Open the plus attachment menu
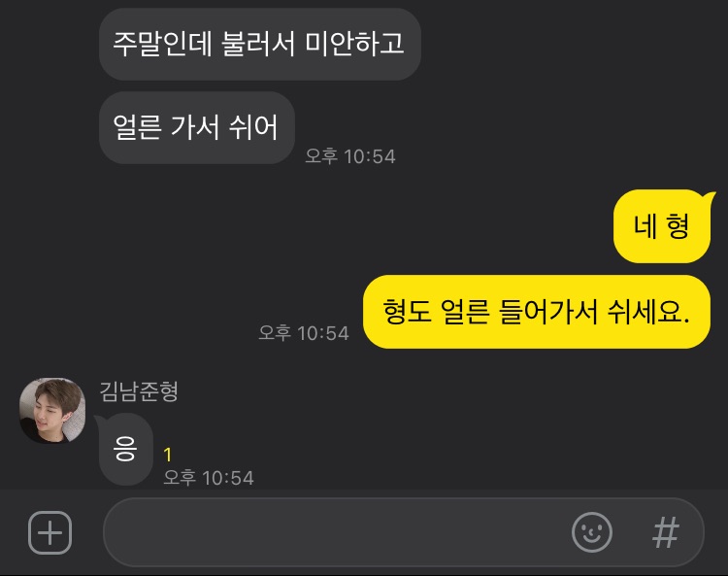Screen dimensions: 728x576 coord(50,532)
